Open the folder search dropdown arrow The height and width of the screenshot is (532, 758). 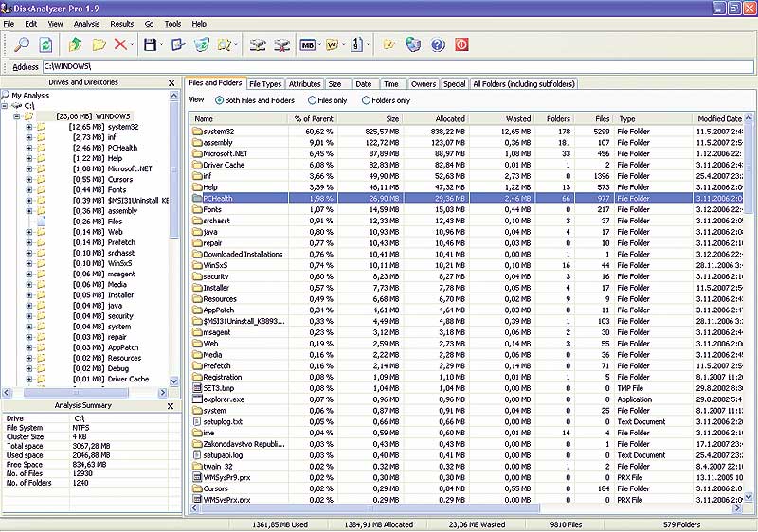pyautogui.click(x=236, y=44)
